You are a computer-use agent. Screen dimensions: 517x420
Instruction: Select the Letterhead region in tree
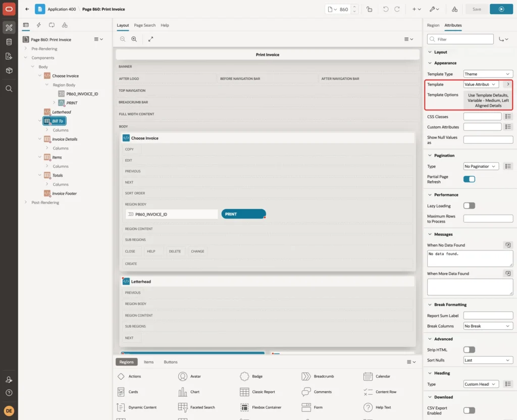61,112
